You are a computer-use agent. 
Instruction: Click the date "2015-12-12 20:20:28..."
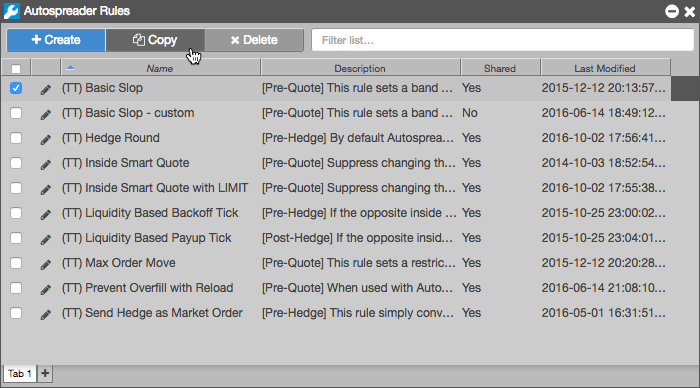tap(604, 263)
